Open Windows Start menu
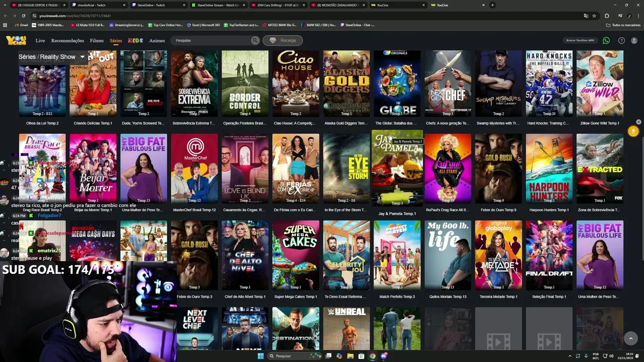The height and width of the screenshot is (362, 644). pos(261,356)
